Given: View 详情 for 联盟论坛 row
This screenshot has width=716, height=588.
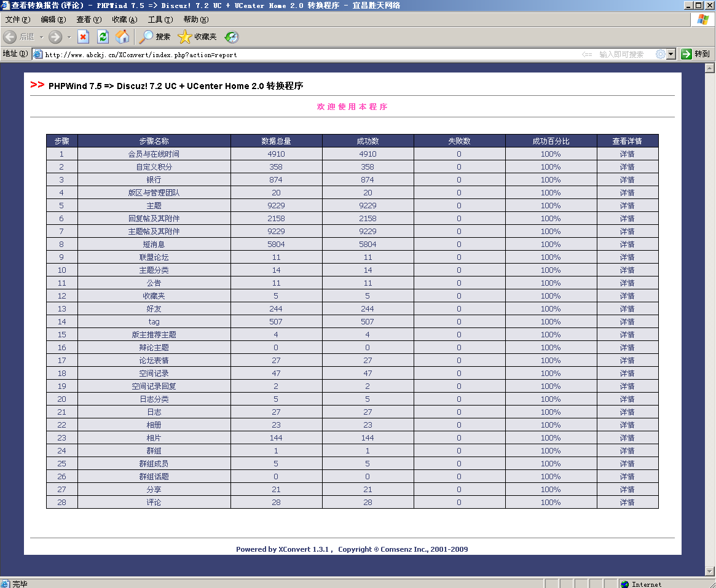Looking at the screenshot, I should [x=627, y=257].
